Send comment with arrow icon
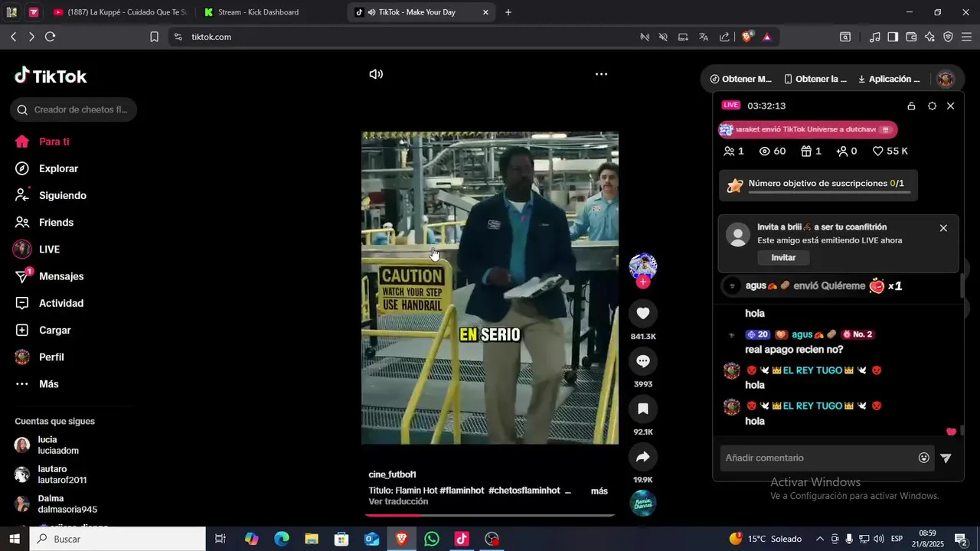The height and width of the screenshot is (551, 980). (x=946, y=458)
